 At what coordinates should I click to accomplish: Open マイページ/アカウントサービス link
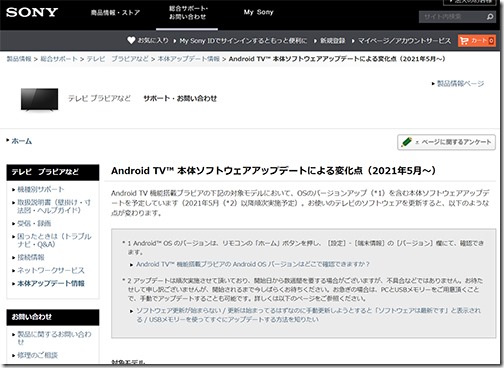(404, 41)
